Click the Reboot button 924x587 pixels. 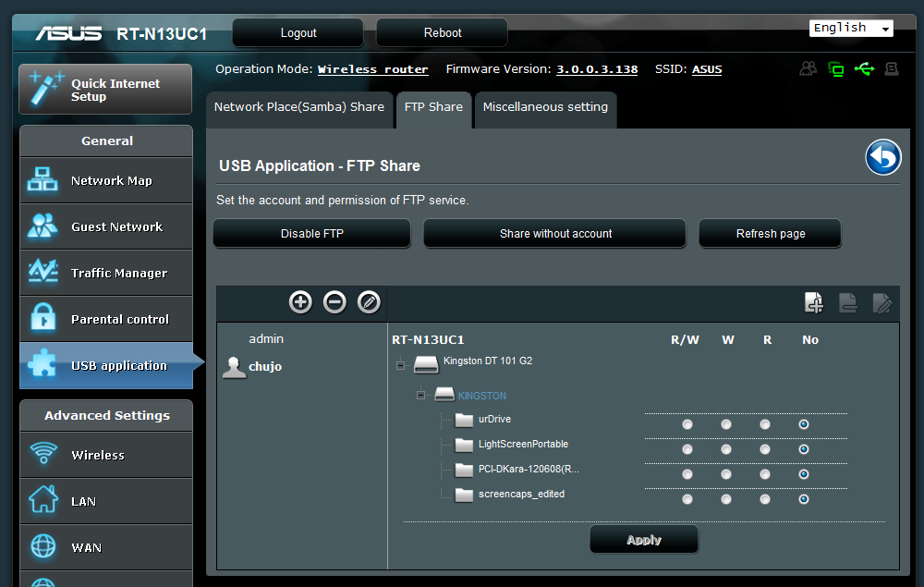pos(442,33)
